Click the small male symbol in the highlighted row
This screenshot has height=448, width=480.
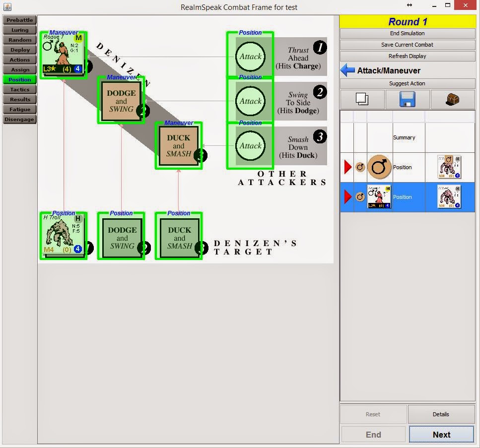(360, 197)
